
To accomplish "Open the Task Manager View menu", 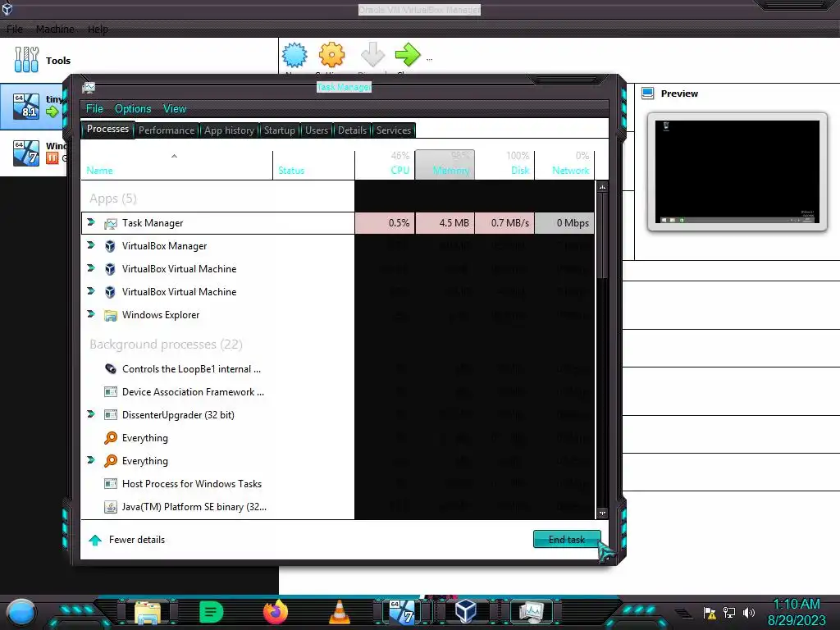I will (x=175, y=109).
